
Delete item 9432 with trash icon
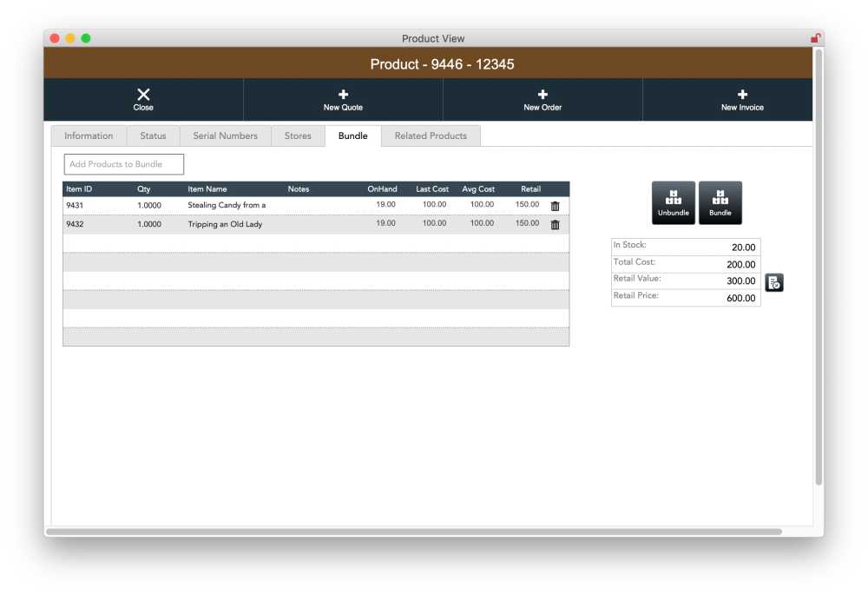(556, 224)
